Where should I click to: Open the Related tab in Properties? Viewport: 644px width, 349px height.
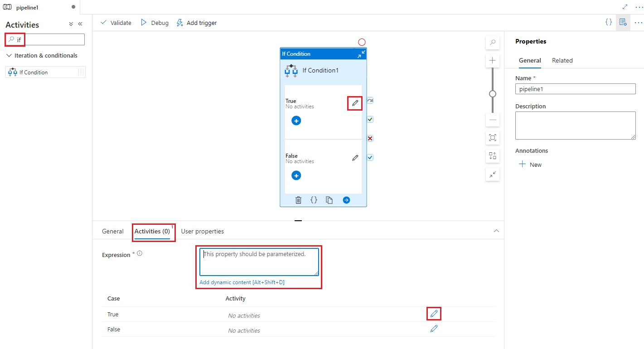coord(562,60)
